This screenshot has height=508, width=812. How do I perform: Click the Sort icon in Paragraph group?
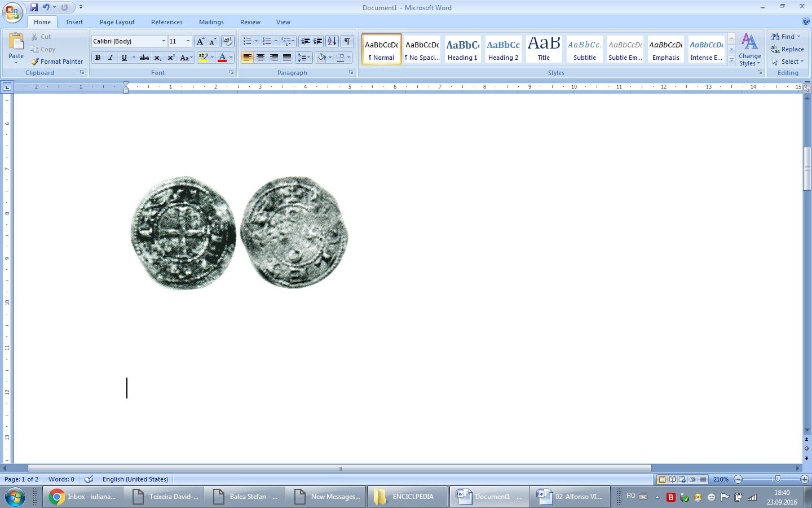332,41
